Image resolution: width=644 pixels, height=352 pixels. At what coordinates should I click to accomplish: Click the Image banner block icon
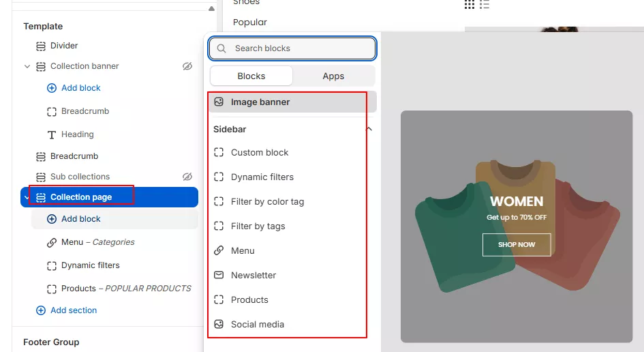(219, 102)
